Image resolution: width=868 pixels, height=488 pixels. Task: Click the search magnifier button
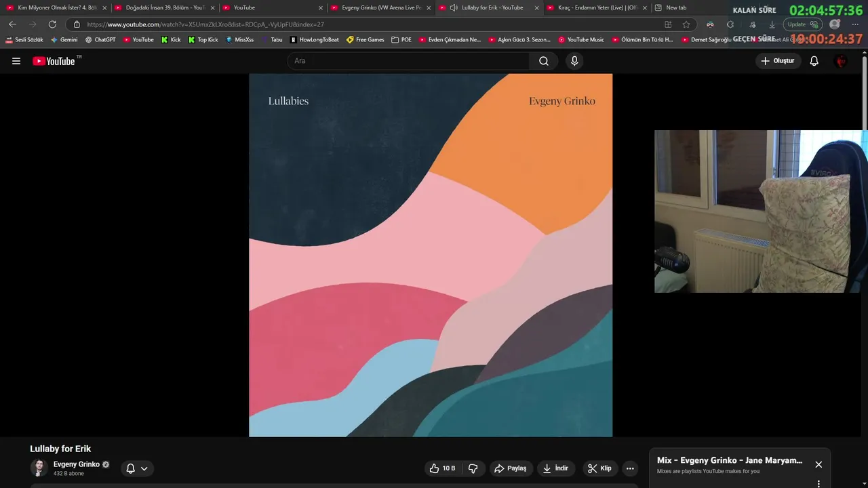(544, 61)
